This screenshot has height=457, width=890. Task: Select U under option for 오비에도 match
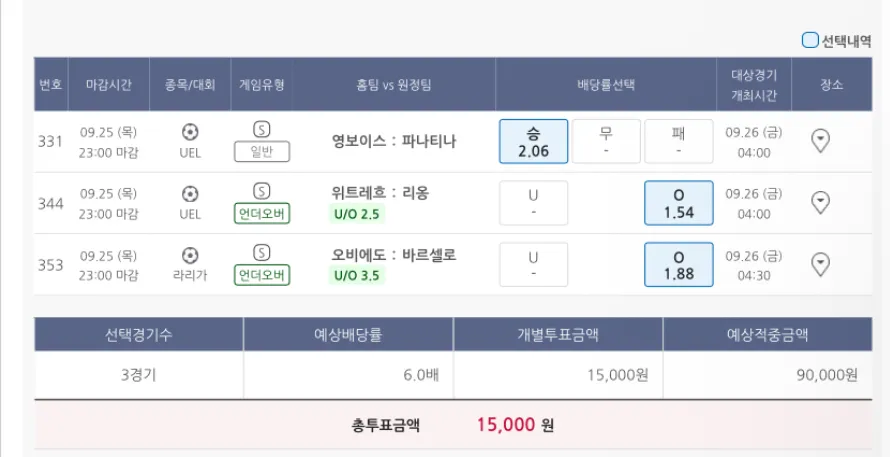[534, 265]
